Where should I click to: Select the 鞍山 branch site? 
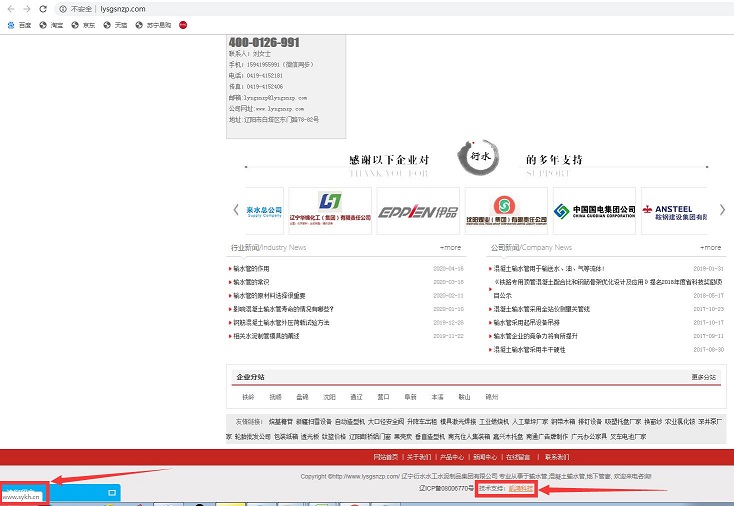pyautogui.click(x=464, y=397)
